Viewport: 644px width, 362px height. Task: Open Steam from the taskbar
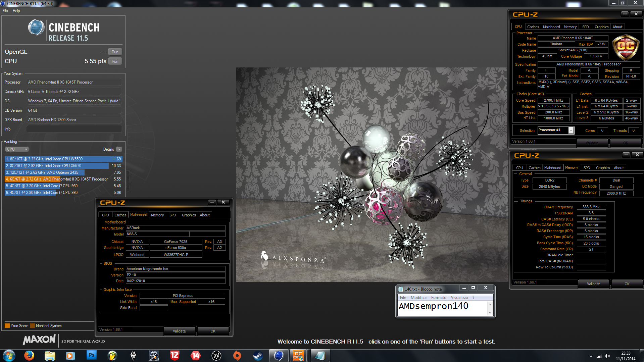tap(258, 356)
